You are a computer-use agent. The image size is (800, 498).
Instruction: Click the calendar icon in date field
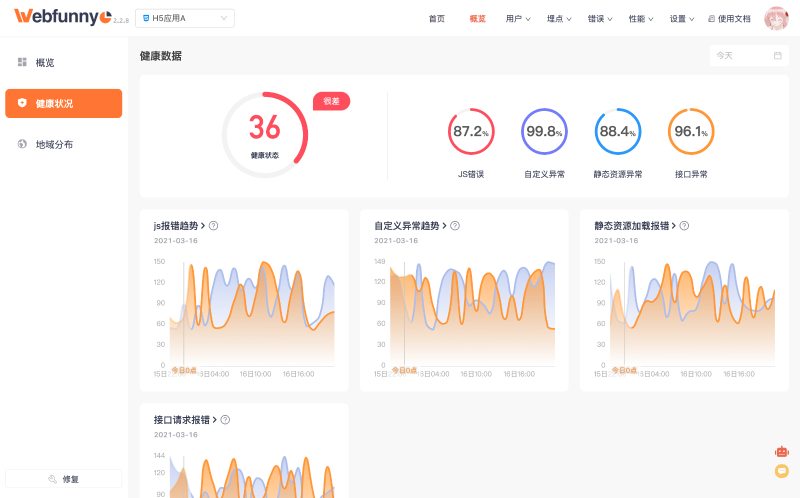coord(778,56)
